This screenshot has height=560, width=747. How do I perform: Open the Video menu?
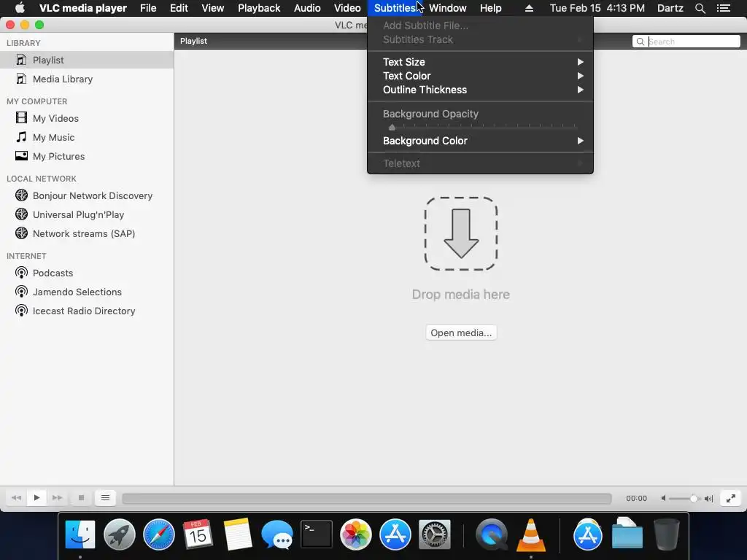(x=347, y=8)
